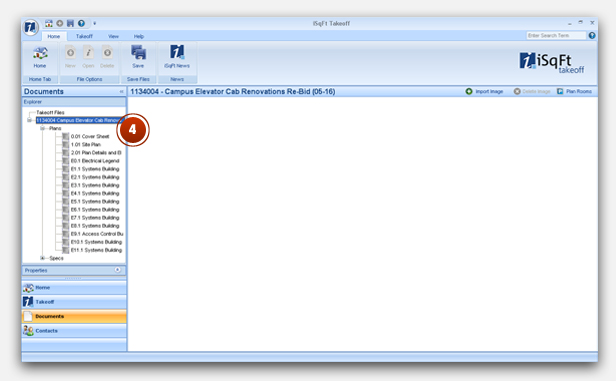Viewport: 616px width, 381px height.
Task: Click the page icon on the navigation Documents button
Action: coord(28,316)
